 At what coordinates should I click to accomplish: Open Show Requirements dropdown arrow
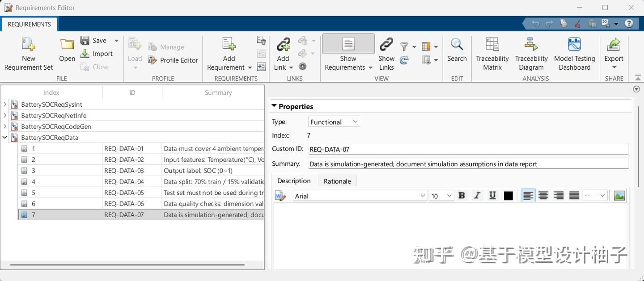(x=370, y=67)
